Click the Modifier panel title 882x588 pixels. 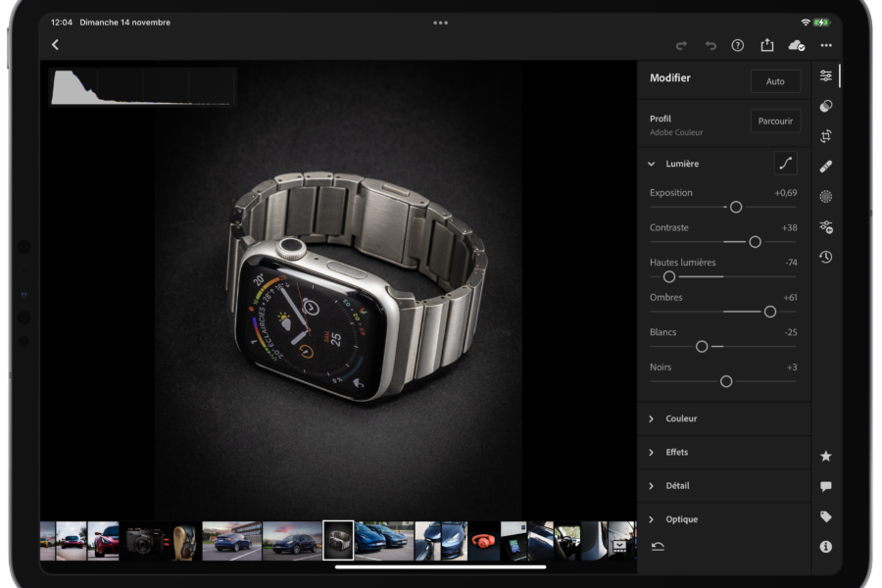(x=670, y=78)
